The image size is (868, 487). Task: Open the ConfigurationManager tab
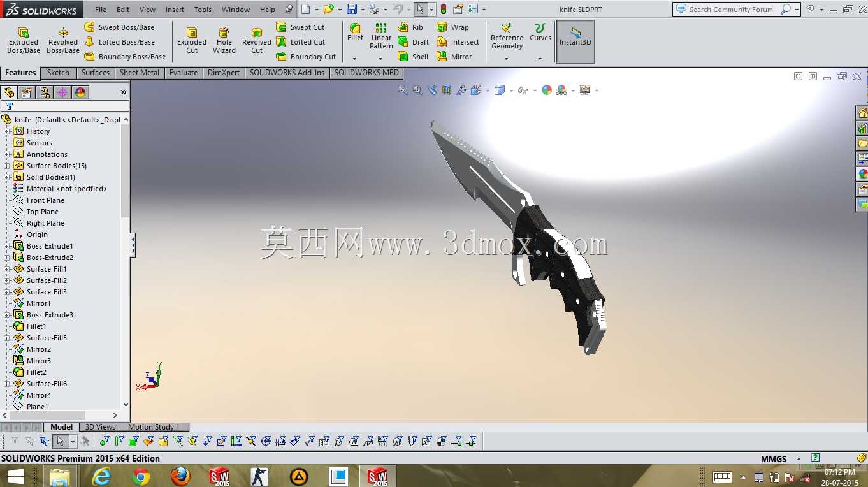pos(45,92)
